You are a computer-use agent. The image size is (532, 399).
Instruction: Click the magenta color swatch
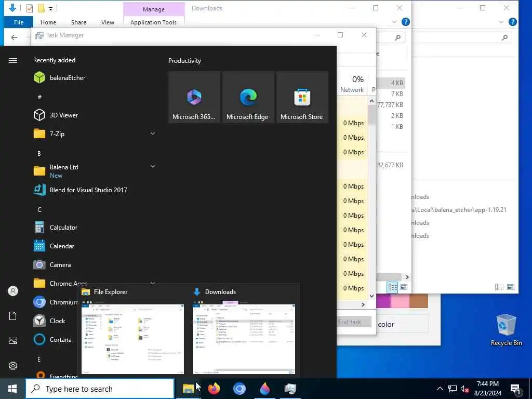click(383, 301)
